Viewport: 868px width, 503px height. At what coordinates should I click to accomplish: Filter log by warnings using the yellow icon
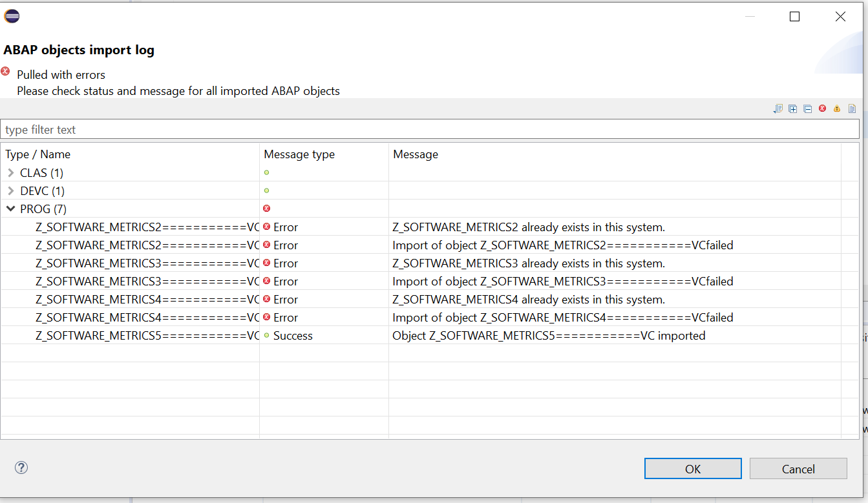click(x=837, y=108)
